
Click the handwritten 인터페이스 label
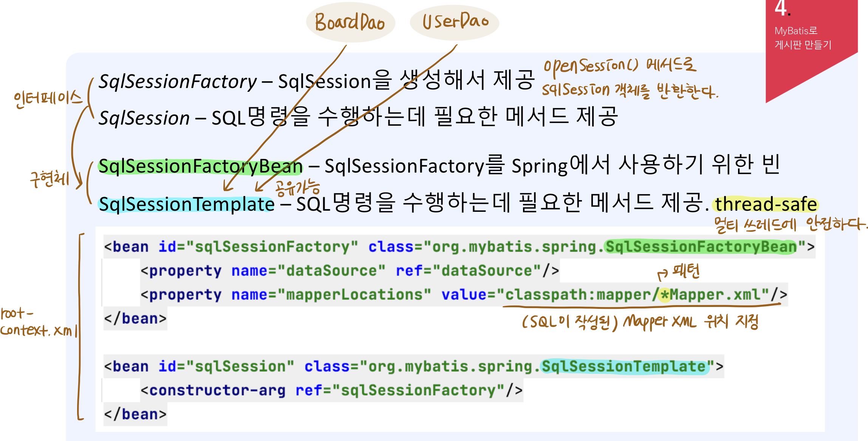point(48,99)
